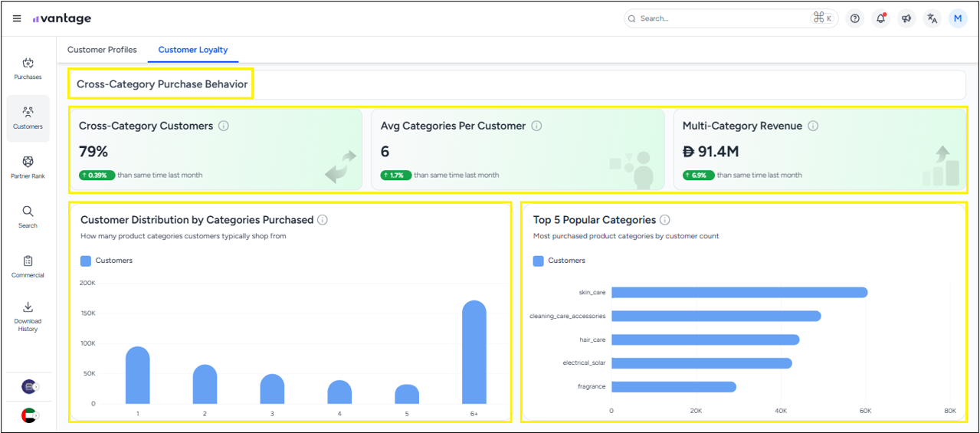980x433 pixels.
Task: Open the notifications bell icon
Action: [x=880, y=18]
